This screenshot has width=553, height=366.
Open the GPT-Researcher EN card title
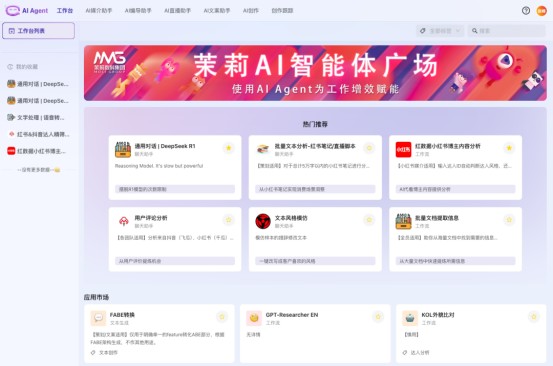[292, 315]
